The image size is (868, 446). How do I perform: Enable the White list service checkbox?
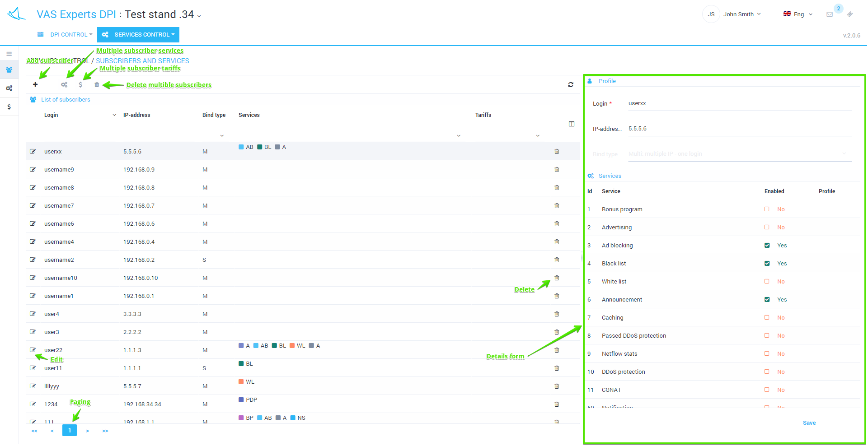point(767,281)
